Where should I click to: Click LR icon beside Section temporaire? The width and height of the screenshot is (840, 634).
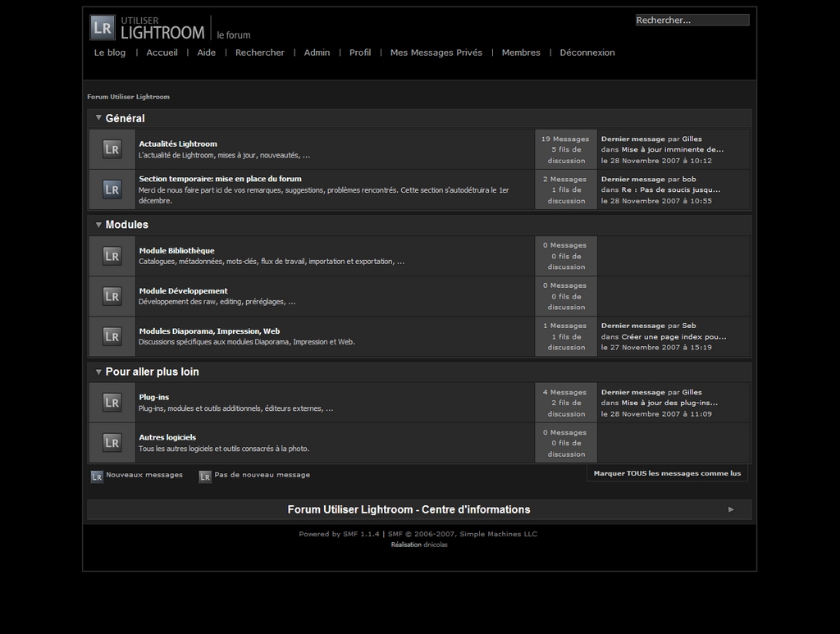[112, 189]
